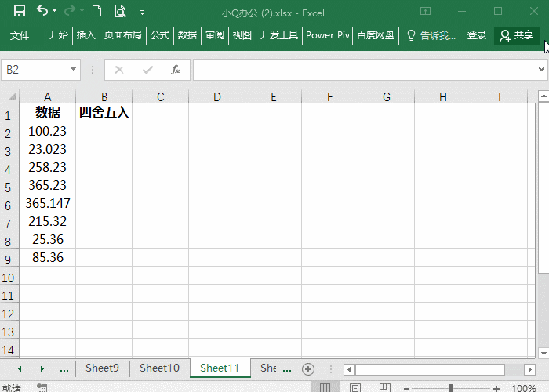Screen dimensions: 549x392
Task: Click the New Sheet plus icon
Action: [308, 369]
